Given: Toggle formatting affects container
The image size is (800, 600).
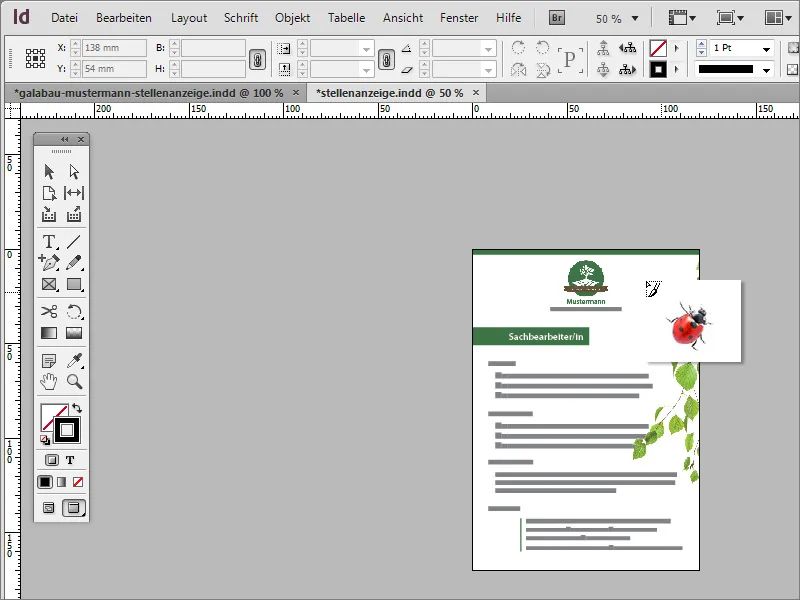Looking at the screenshot, I should [x=52, y=460].
